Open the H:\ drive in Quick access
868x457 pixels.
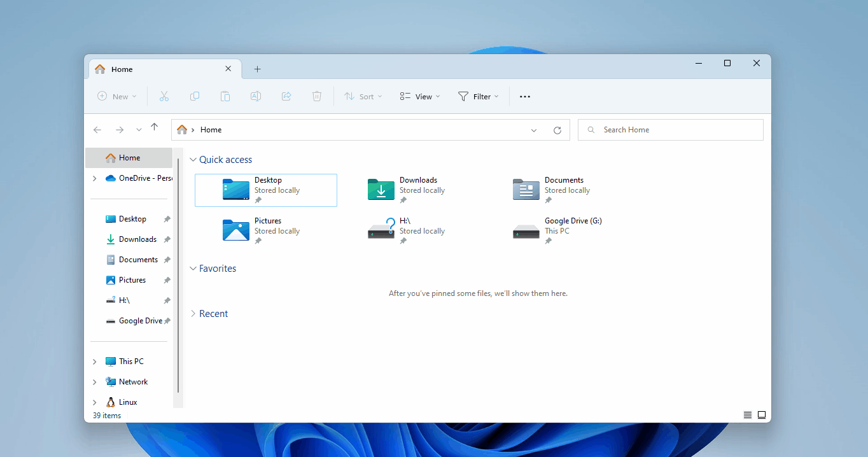tap(411, 231)
